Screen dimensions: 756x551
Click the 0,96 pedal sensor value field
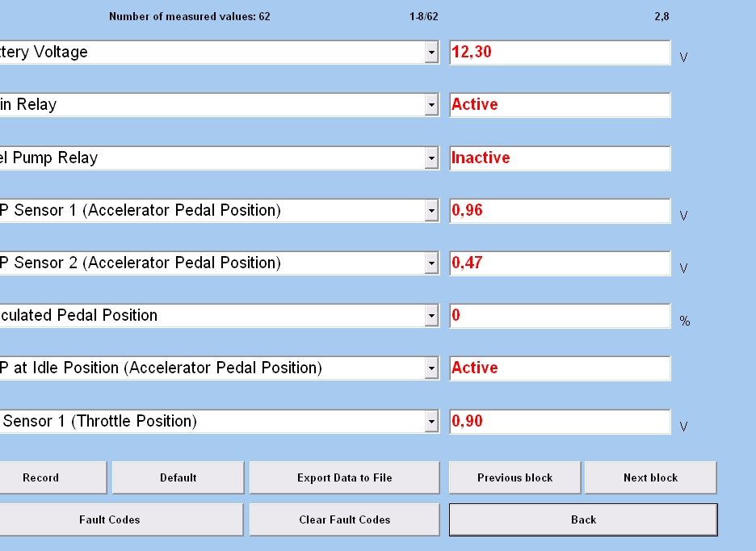click(560, 210)
